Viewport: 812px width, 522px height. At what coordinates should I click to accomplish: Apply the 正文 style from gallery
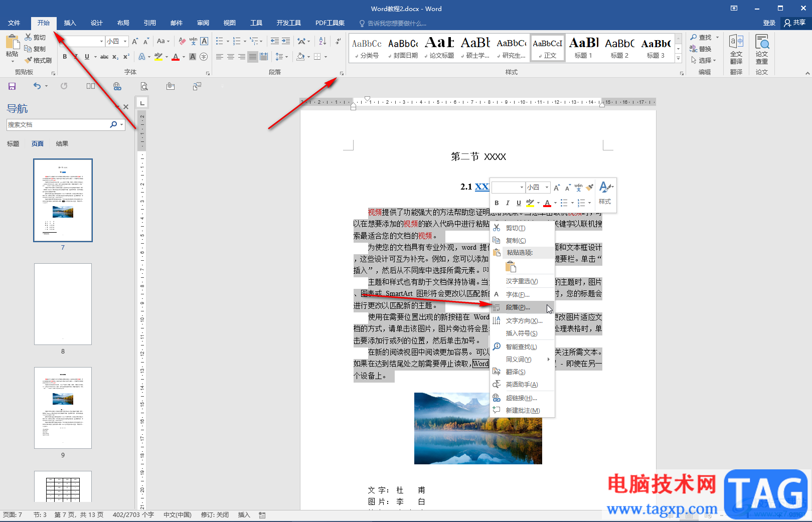click(547, 48)
